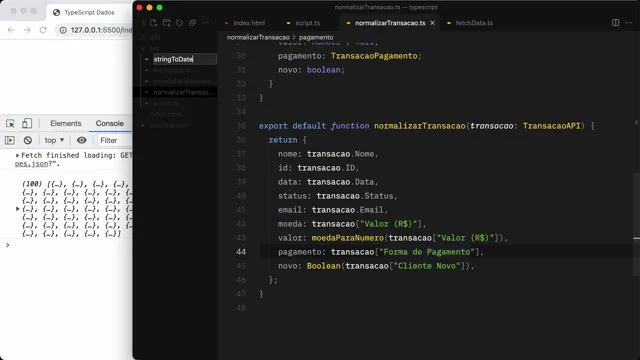The height and width of the screenshot is (360, 640).
Task: Collapse all folders in explorer
Action: coord(192,23)
